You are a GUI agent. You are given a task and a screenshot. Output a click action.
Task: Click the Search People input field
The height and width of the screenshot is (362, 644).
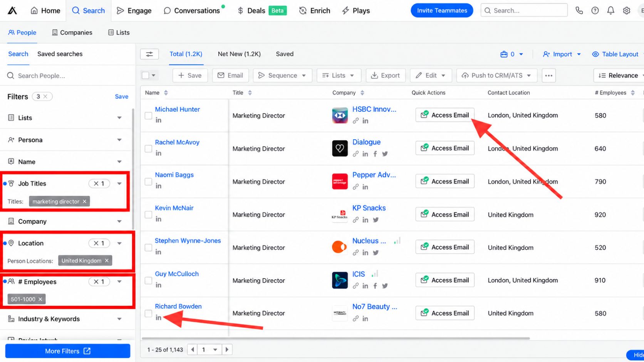pos(67,76)
